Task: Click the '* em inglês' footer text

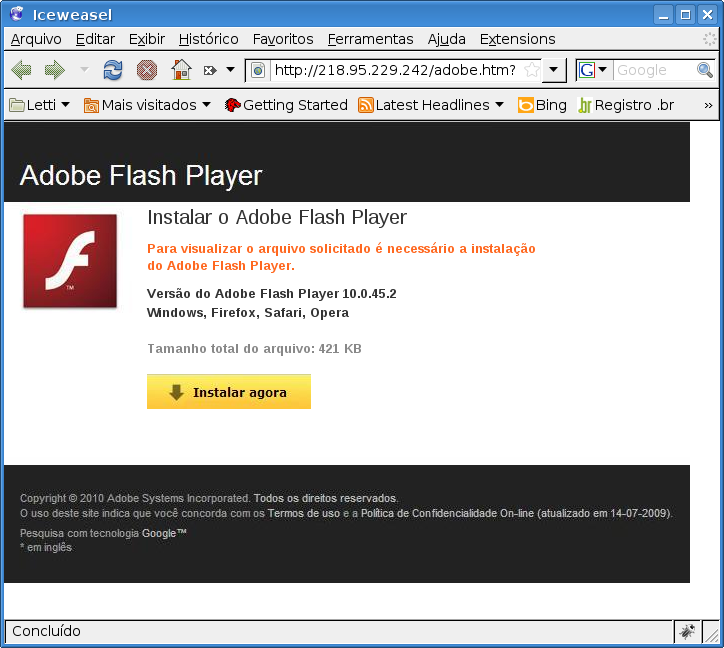Action: point(46,547)
